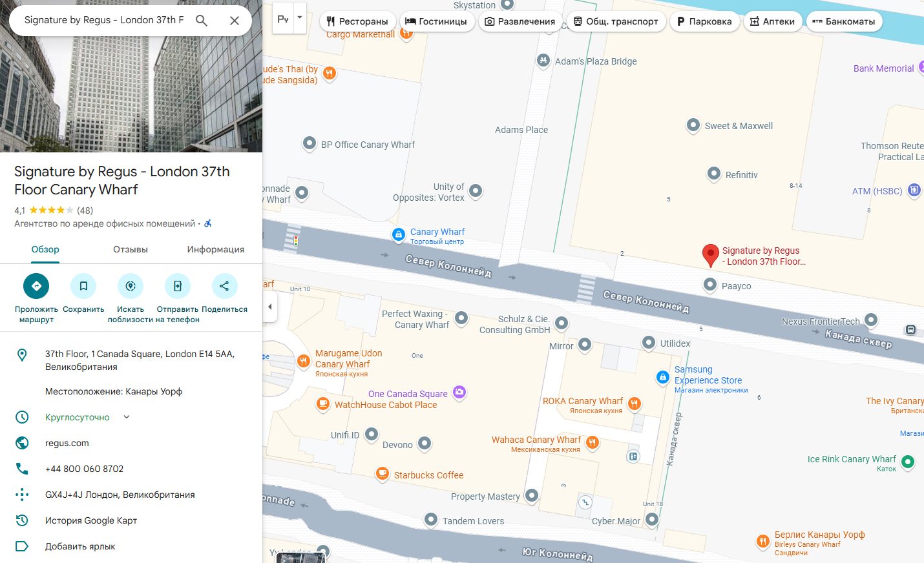Filter by Развлечения chip
Screen dimensions: 924x563
click(520, 21)
